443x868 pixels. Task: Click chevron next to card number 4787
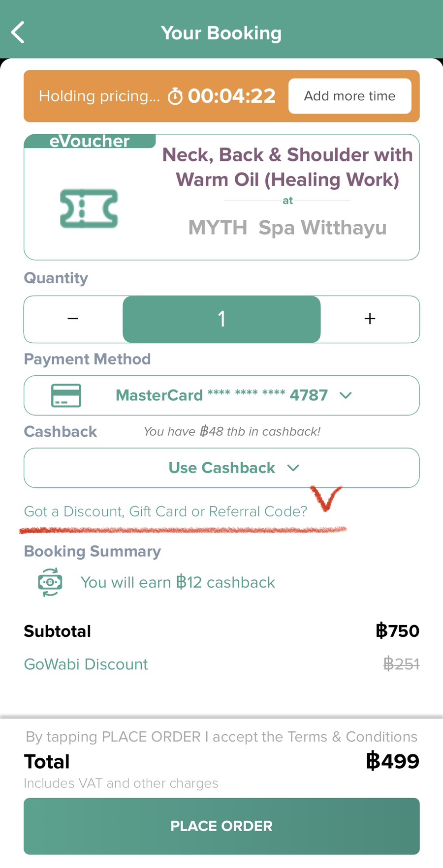coord(346,395)
